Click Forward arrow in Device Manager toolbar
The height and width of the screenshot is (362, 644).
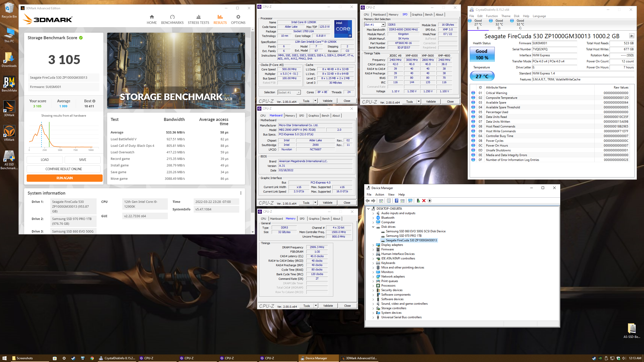[x=373, y=201]
